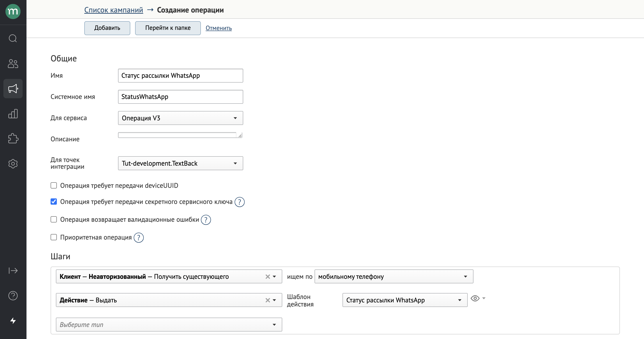Open 'Для сервиса' dropdown Операция V3
Viewport: 644px width, 339px height.
coord(180,118)
